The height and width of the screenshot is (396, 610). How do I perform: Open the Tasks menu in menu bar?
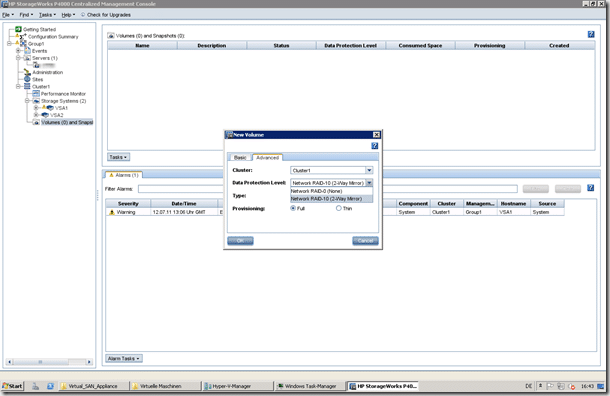point(47,15)
